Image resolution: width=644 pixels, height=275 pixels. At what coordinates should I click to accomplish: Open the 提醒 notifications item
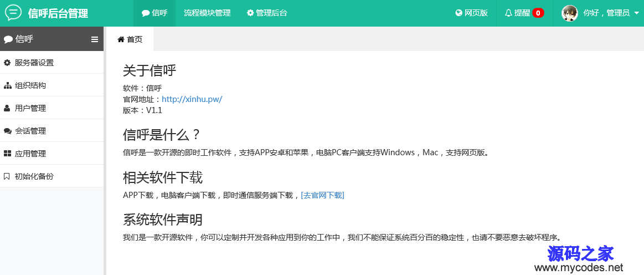pos(524,13)
